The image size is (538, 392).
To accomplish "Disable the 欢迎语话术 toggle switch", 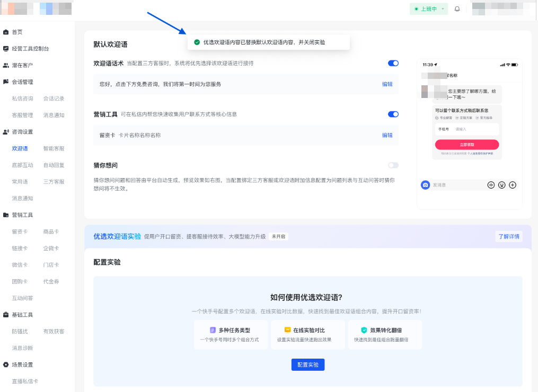I will tap(392, 63).
